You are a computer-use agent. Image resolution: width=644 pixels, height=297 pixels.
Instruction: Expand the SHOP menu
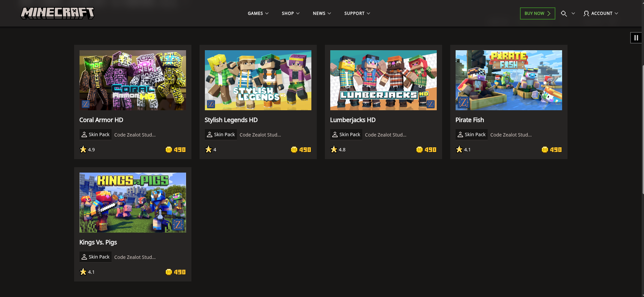pos(290,13)
